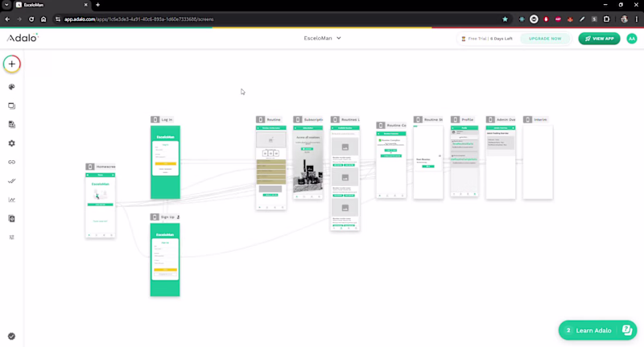Image resolution: width=644 pixels, height=347 pixels.
Task: Click the Homescreen preview thumbnail
Action: tap(100, 205)
